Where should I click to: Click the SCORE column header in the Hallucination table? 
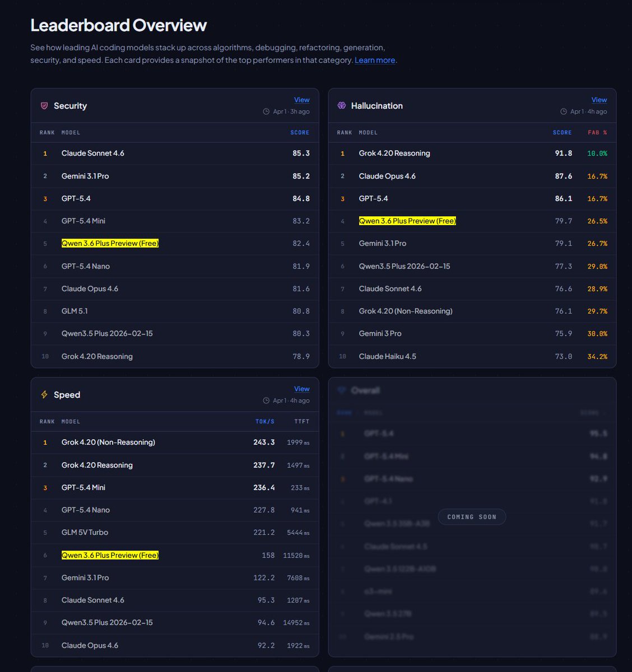click(562, 133)
